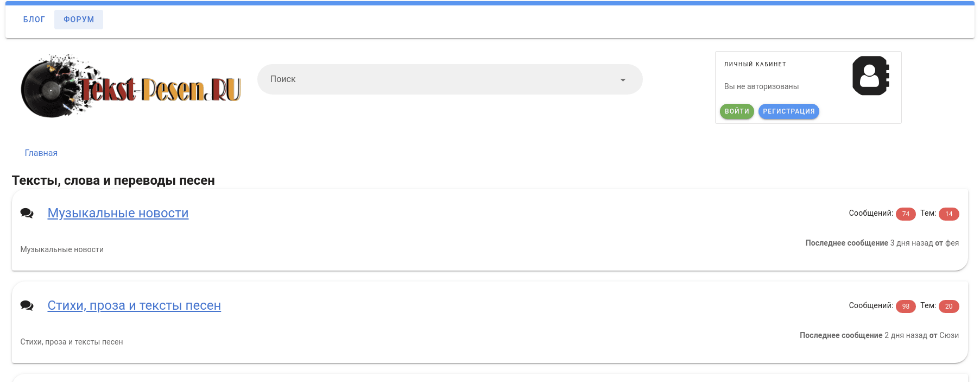Open Стихи, проза и тексты песен link
This screenshot has height=382, width=980.
(134, 305)
